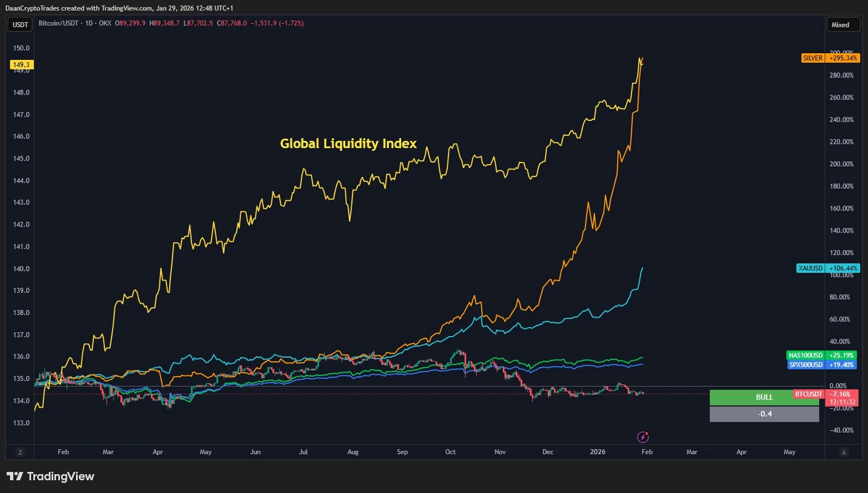This screenshot has width=868, height=493.
Task: Click the 2026 label on time axis
Action: tap(597, 452)
